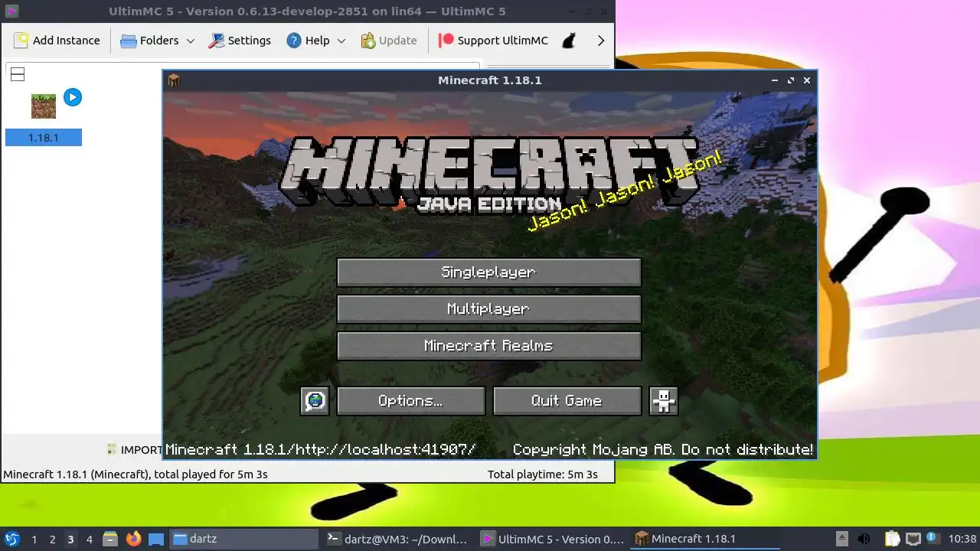980x551 pixels.
Task: Open the Folders dropdown in UltimMC
Action: click(x=158, y=41)
